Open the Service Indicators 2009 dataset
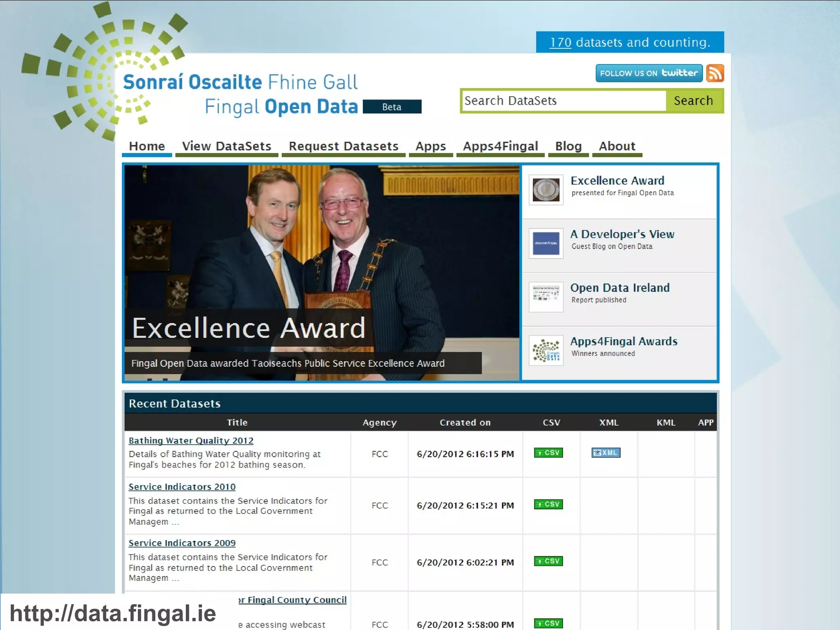The height and width of the screenshot is (630, 840). click(x=182, y=543)
